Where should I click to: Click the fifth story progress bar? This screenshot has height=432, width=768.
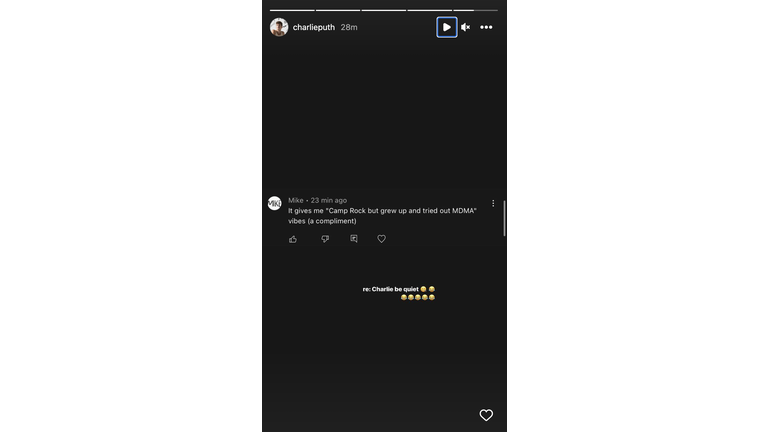[x=476, y=10]
